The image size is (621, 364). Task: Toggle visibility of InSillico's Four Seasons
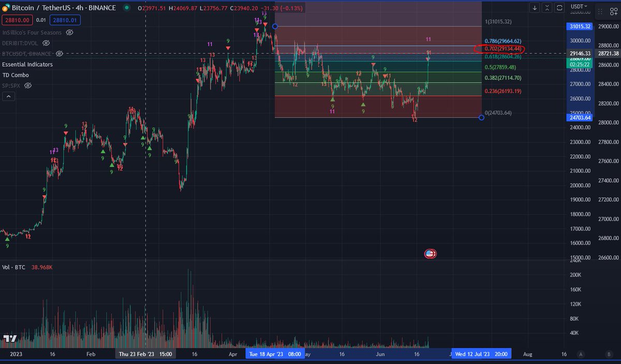click(x=69, y=33)
